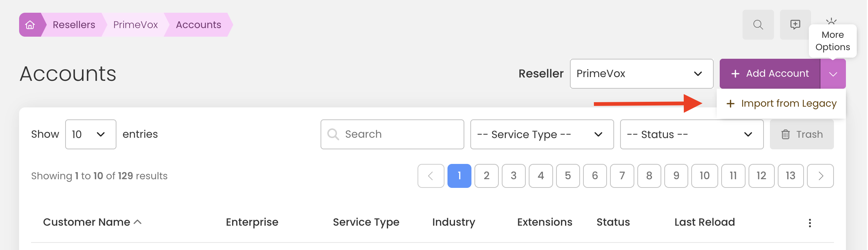
Task: Focus the accounts Search field
Action: click(392, 134)
